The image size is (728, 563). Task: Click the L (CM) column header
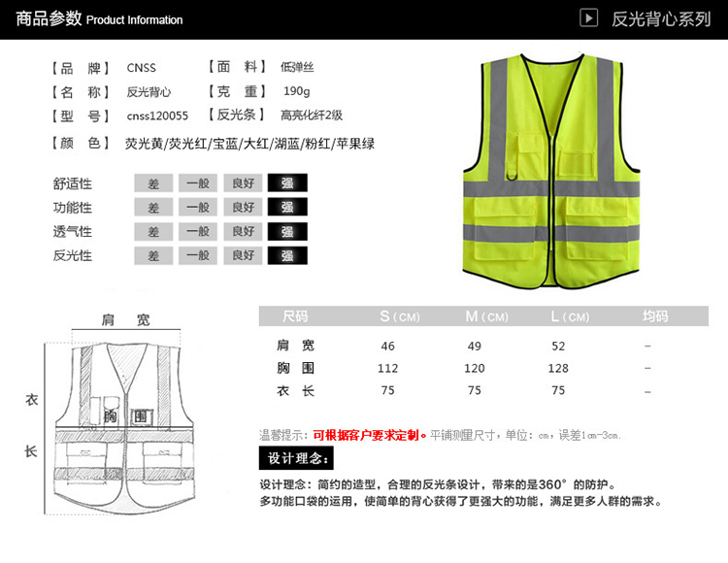coord(569,316)
